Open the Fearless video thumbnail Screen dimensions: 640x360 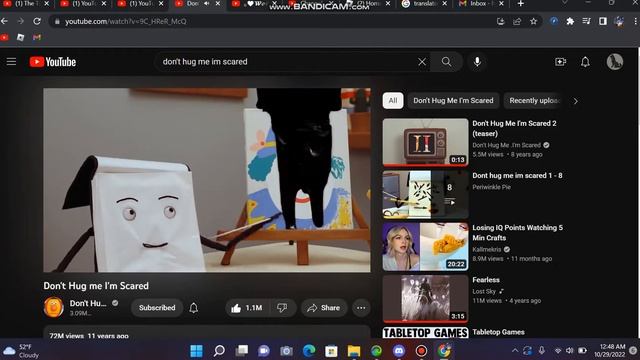coord(425,299)
